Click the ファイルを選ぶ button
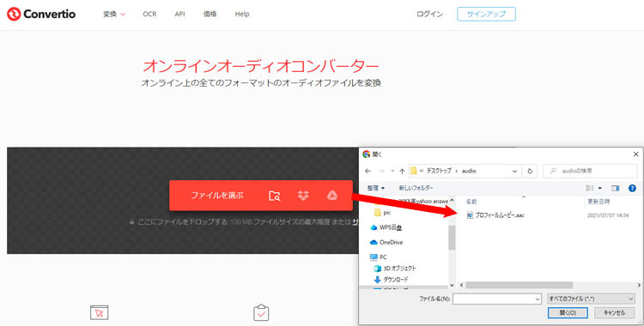644x326 pixels. [217, 196]
